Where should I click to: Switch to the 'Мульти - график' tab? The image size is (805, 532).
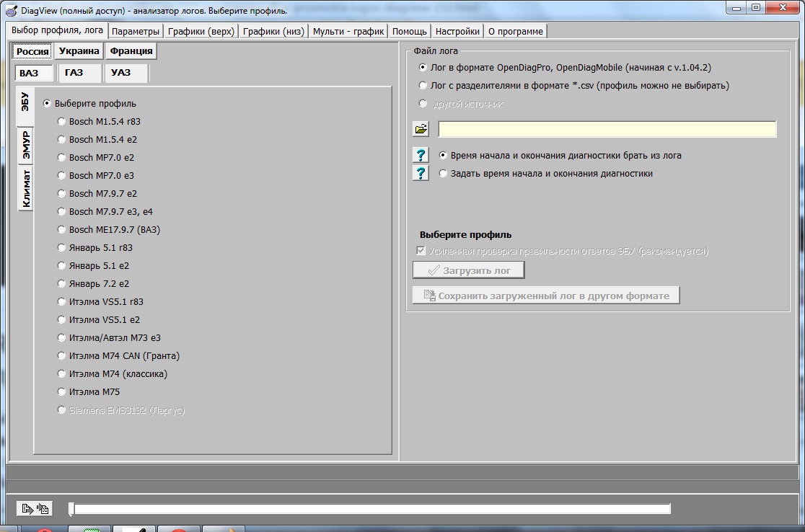click(348, 31)
